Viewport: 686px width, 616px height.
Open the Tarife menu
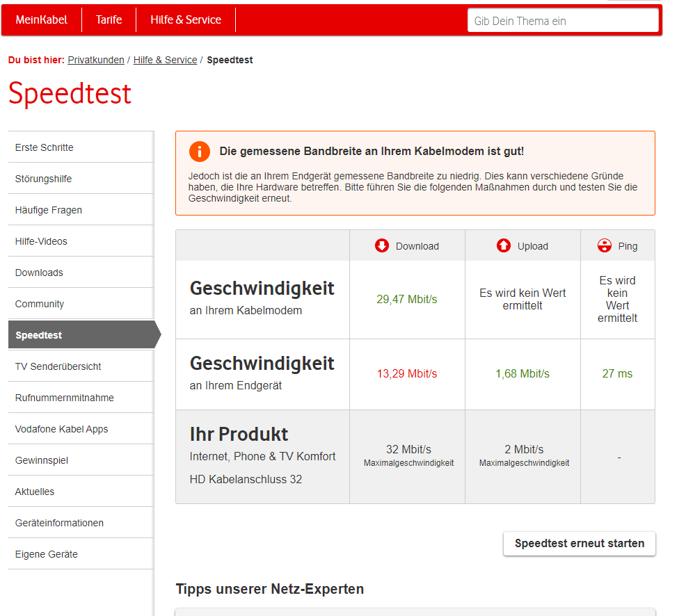(x=109, y=19)
